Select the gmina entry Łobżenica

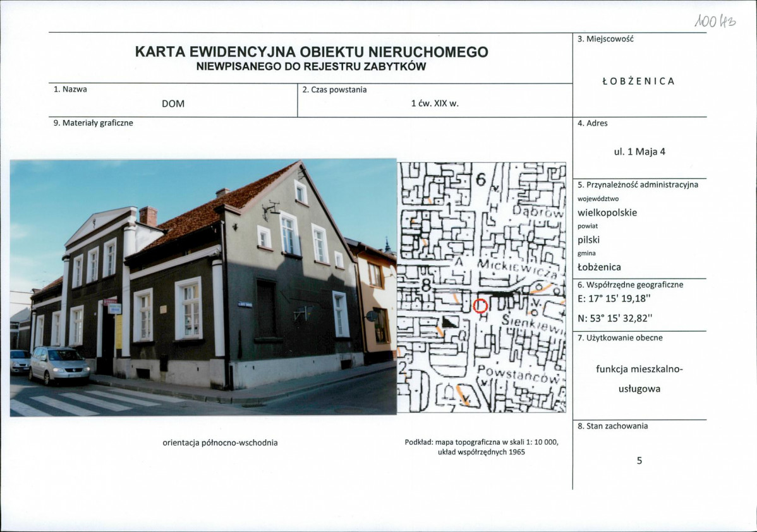click(599, 267)
